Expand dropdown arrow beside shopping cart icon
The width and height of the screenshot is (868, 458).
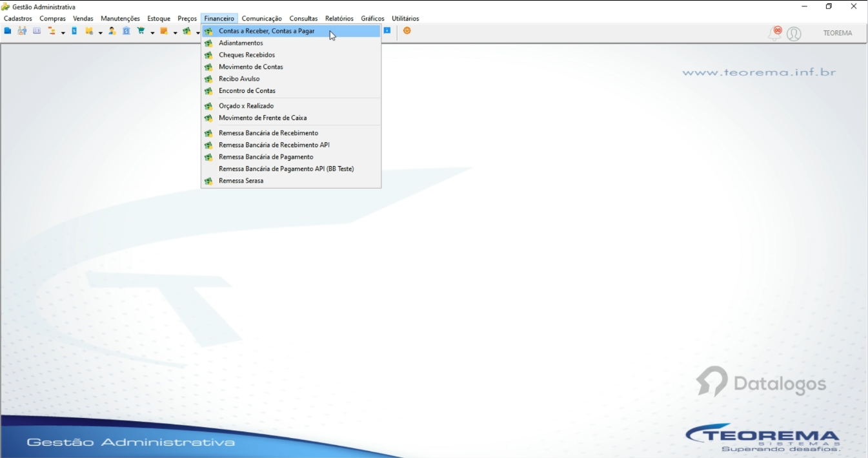[152, 32]
